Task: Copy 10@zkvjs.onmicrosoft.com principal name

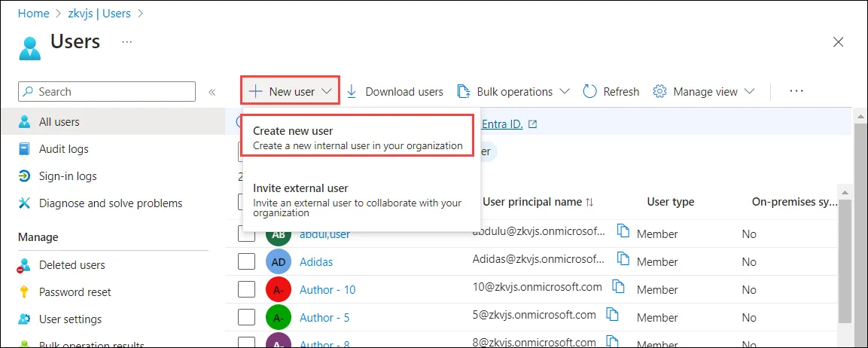Action: tap(618, 286)
